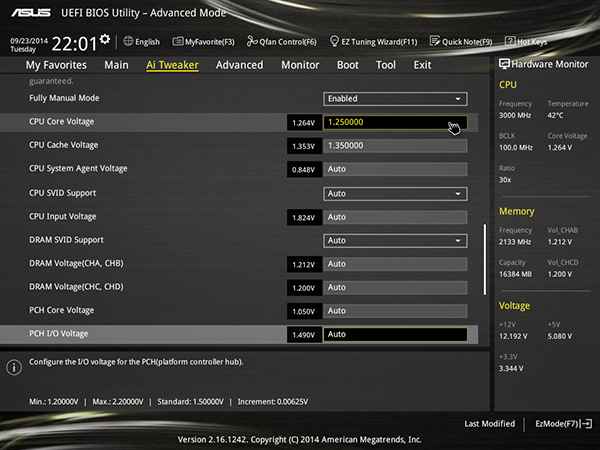The height and width of the screenshot is (450, 600).
Task: Click the EzMode exit arrow icon
Action: point(587,424)
